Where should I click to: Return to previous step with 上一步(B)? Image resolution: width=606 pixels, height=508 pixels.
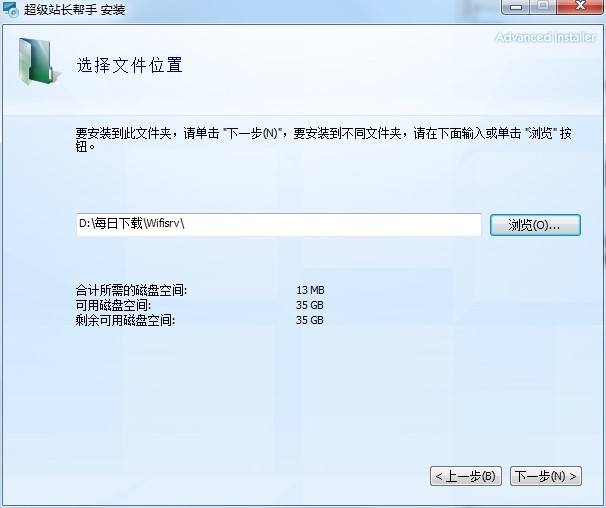pos(466,476)
